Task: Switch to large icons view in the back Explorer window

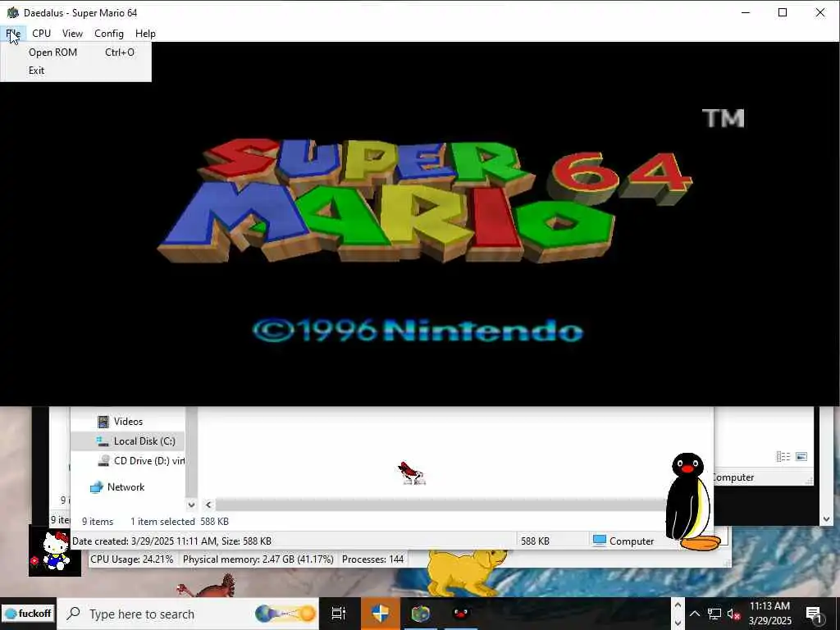Action: 801,456
